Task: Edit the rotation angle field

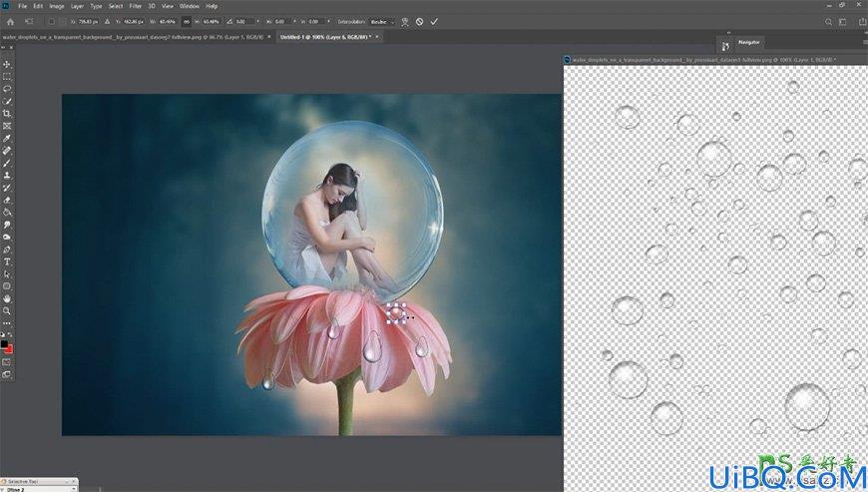Action: click(243, 22)
